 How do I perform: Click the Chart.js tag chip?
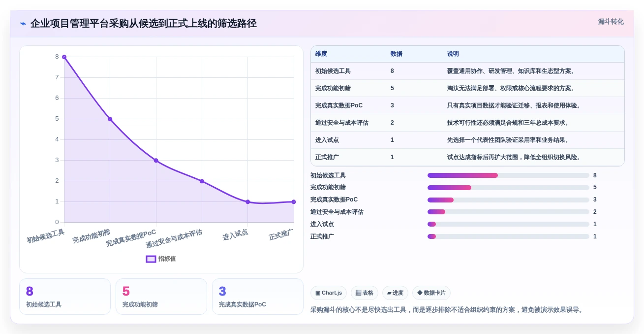click(x=329, y=293)
